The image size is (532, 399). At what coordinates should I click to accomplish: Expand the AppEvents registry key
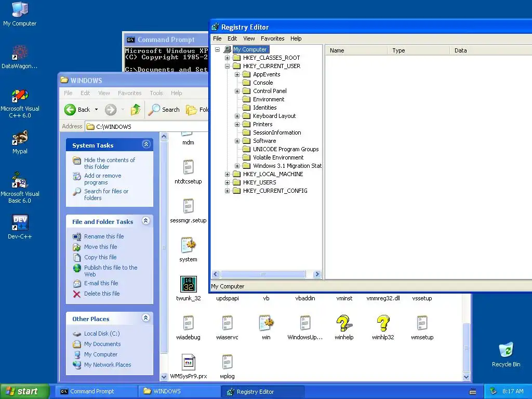click(x=237, y=74)
